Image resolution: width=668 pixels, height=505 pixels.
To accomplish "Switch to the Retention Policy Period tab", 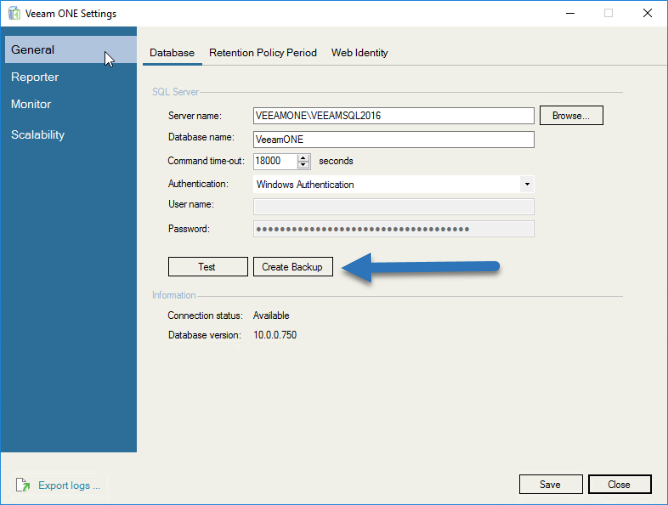I will coord(263,53).
